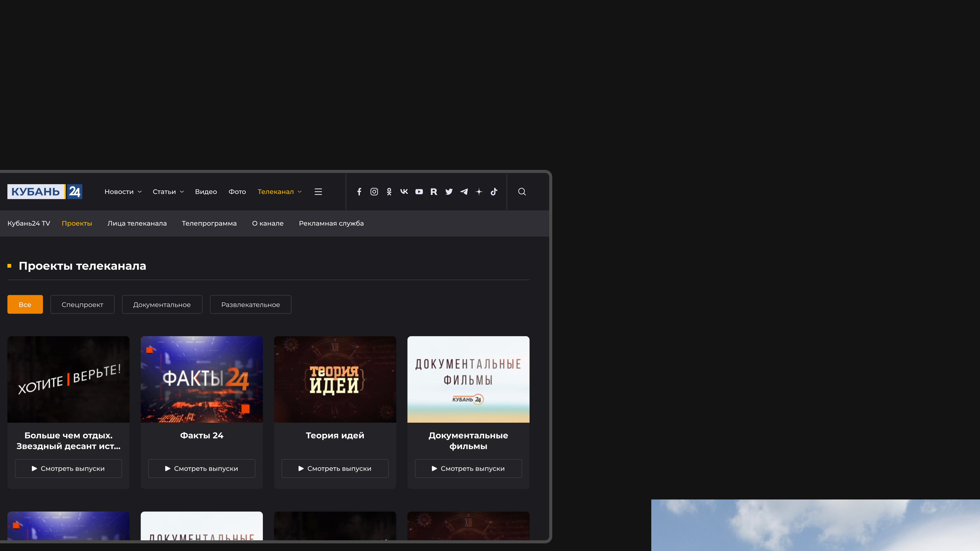Image resolution: width=980 pixels, height=551 pixels.
Task: Click the Проекты телеканала heading
Action: (x=82, y=266)
